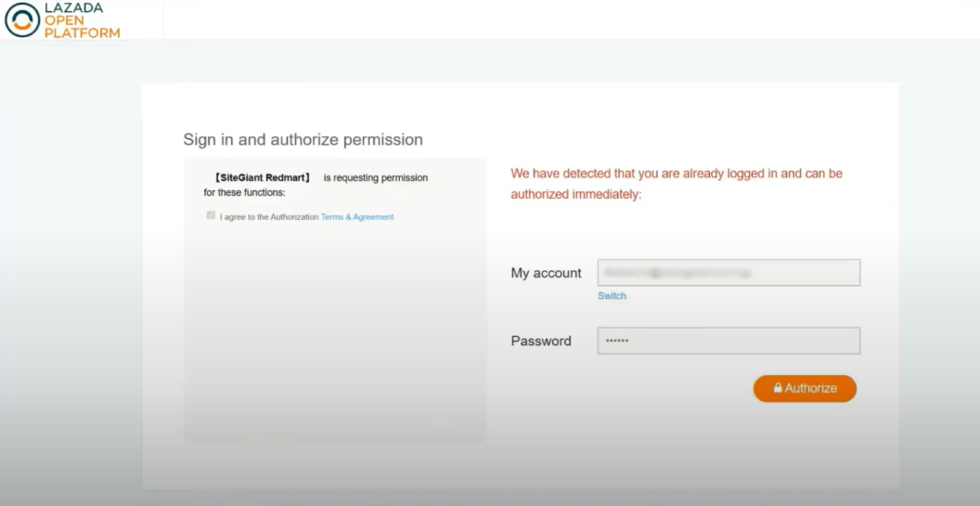Click the 'My account' field label
The width and height of the screenshot is (980, 506).
pos(546,273)
